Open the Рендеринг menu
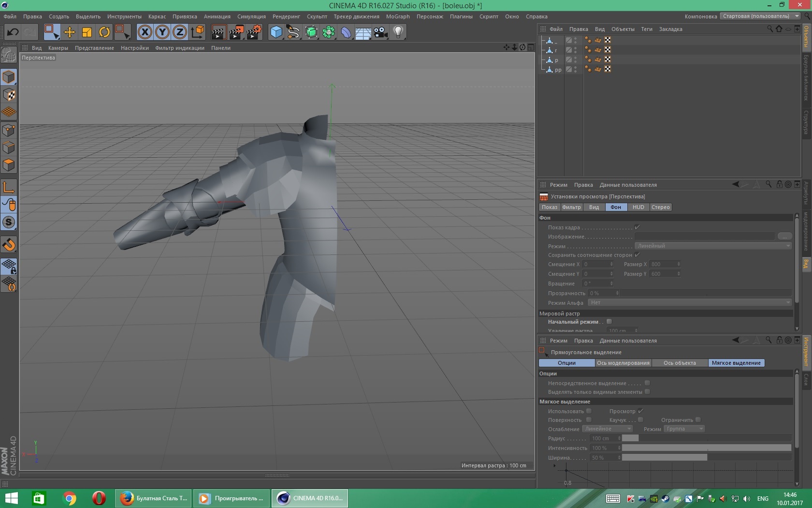812x508 pixels. [286, 16]
